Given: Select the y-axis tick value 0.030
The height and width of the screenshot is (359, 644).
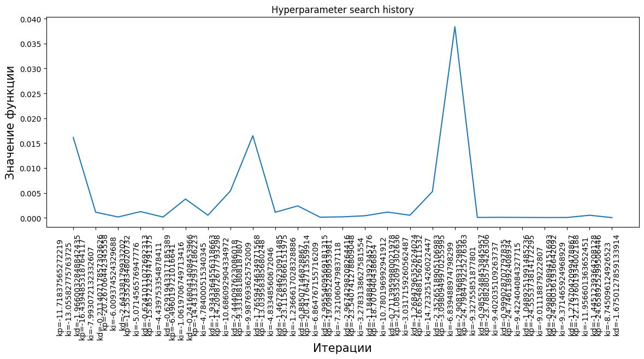Looking at the screenshot, I should pyautogui.click(x=31, y=69).
